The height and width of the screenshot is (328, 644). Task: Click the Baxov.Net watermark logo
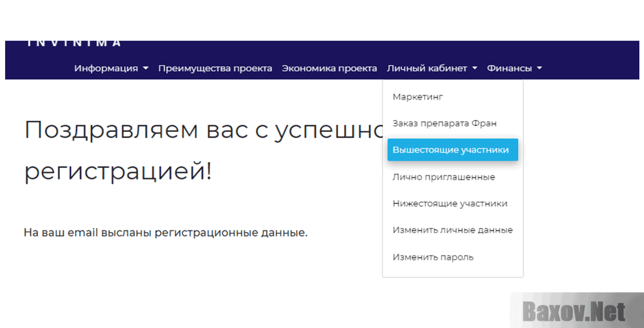point(573,311)
